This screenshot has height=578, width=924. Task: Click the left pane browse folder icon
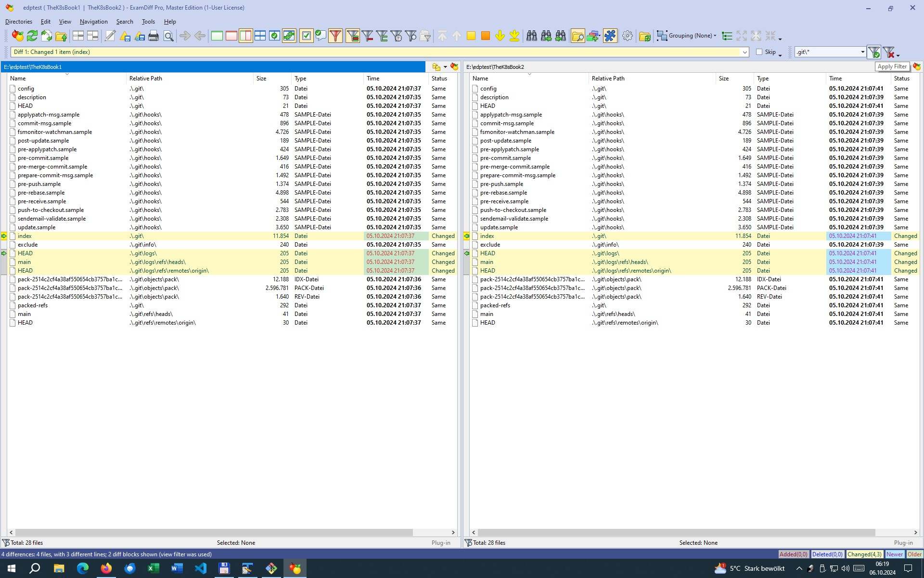[436, 67]
